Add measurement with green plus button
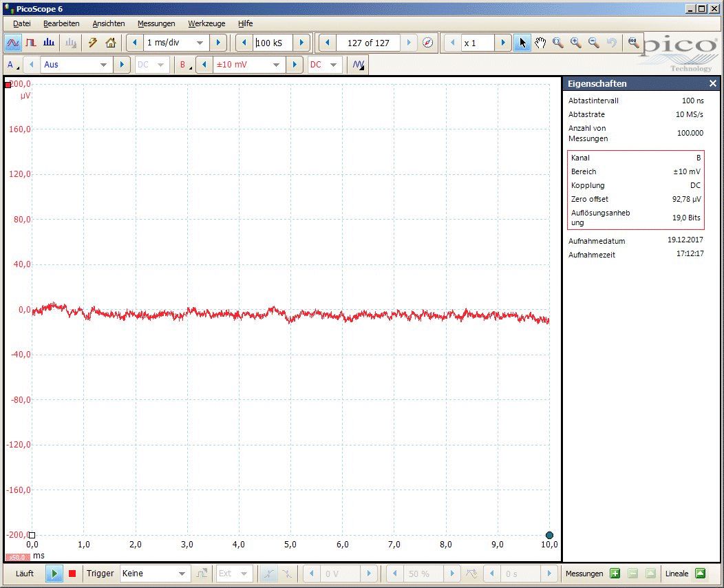 click(615, 574)
